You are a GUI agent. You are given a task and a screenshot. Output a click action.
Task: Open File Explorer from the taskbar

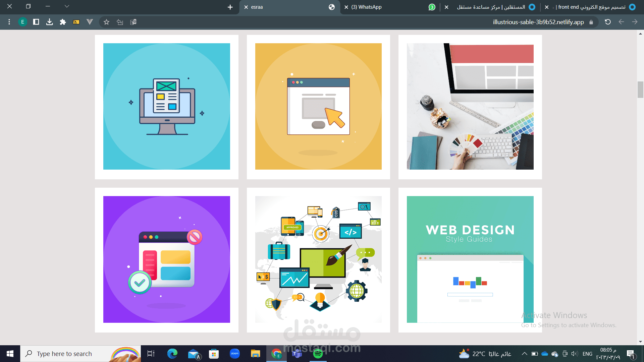[256, 354]
